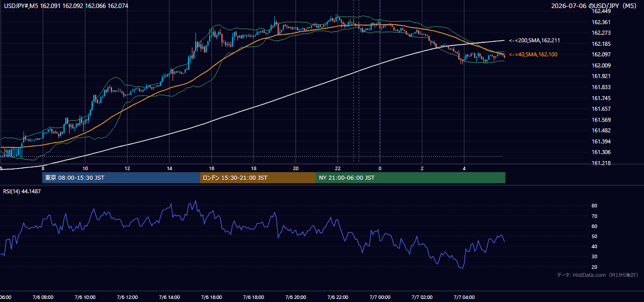Click hour marker 22 under price chart

coord(338,168)
